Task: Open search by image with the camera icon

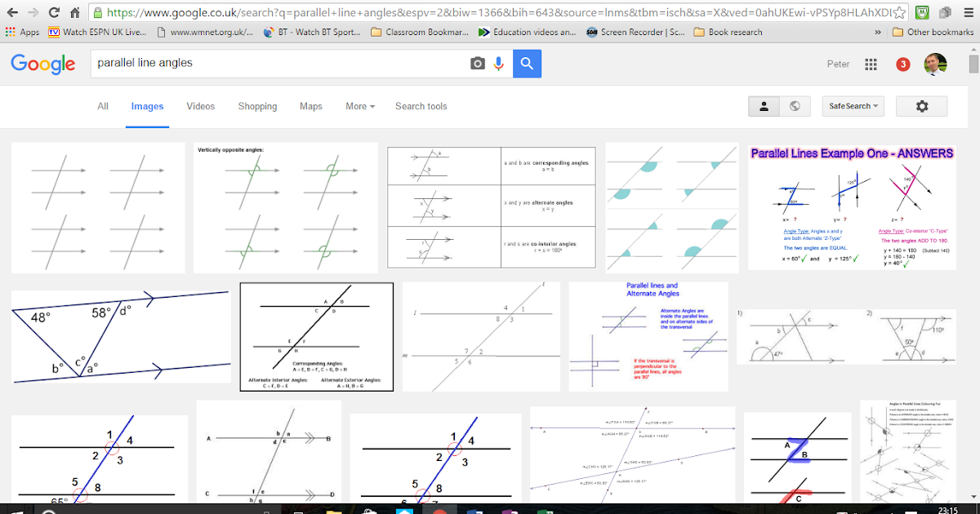Action: point(476,62)
